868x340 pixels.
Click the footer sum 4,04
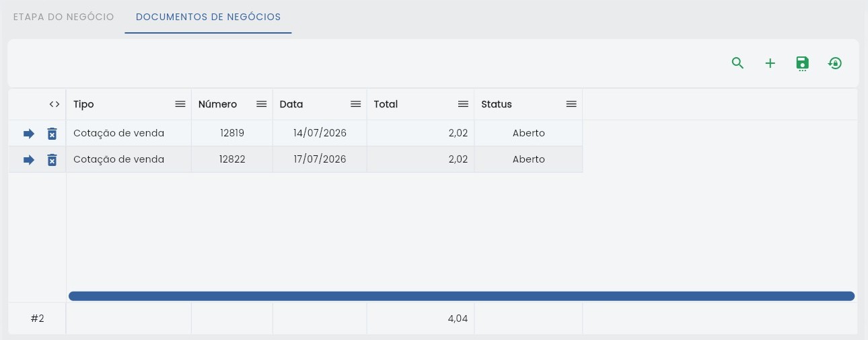[458, 318]
